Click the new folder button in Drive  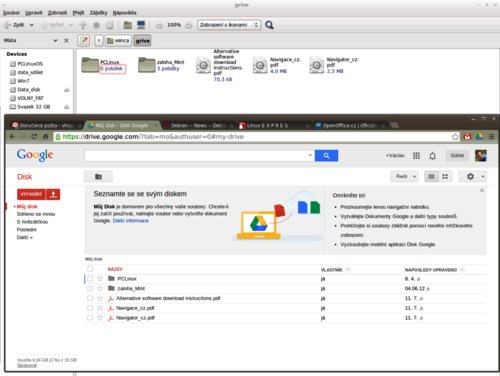pos(98,177)
